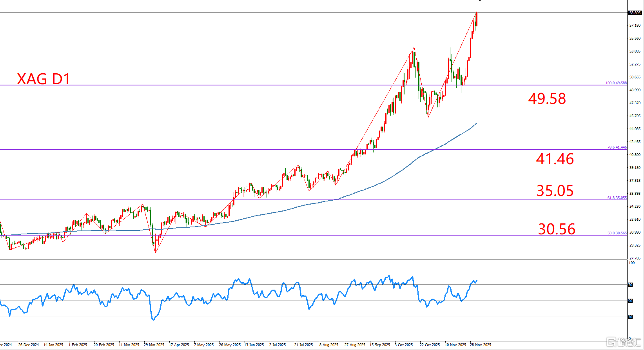Click the Fibonacci 50.0 level label 30.565
This screenshot has width=644, height=350.
(617, 233)
